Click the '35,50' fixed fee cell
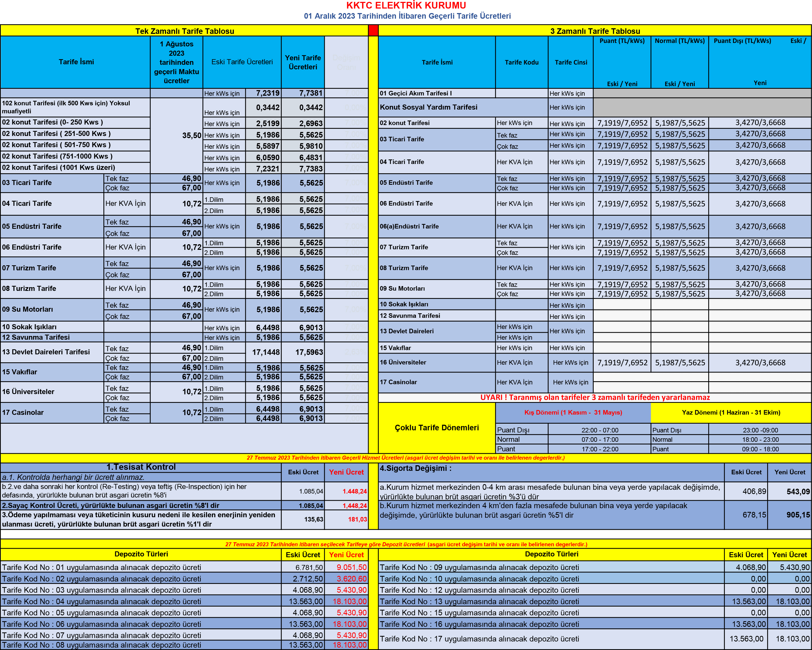The height and width of the screenshot is (650, 812). click(x=176, y=136)
